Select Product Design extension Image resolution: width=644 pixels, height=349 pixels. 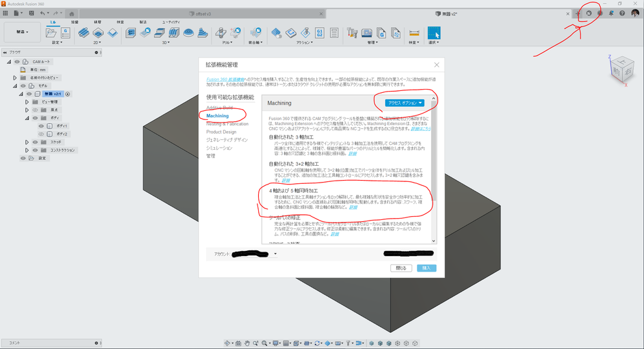click(221, 132)
